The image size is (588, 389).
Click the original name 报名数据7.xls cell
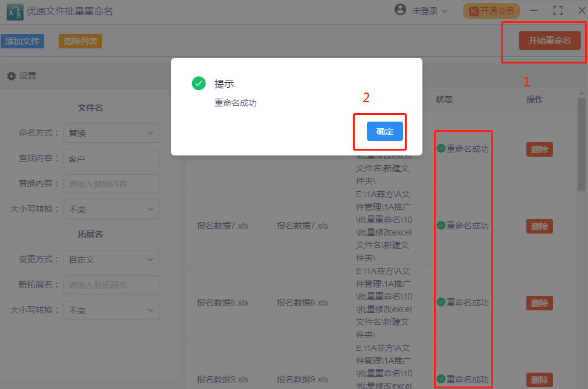pos(222,226)
